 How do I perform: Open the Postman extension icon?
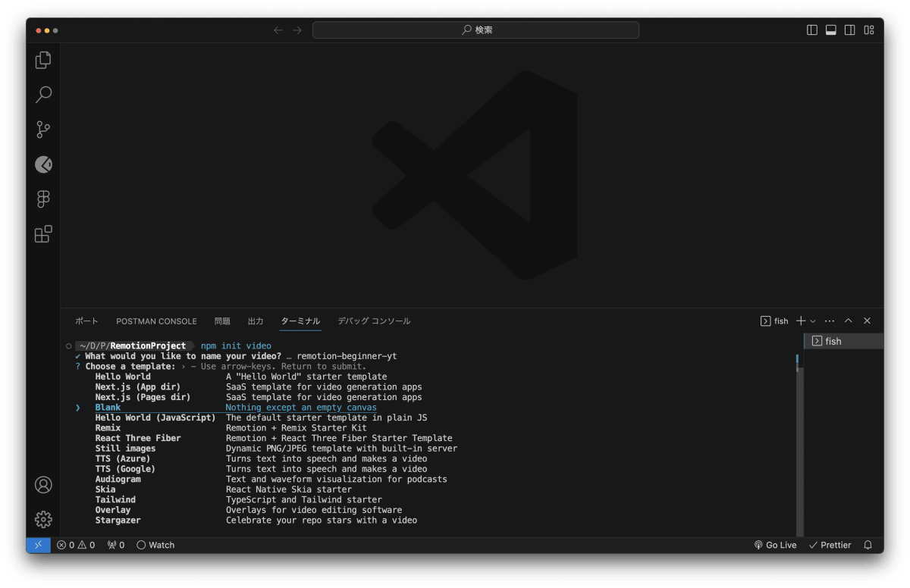(43, 164)
